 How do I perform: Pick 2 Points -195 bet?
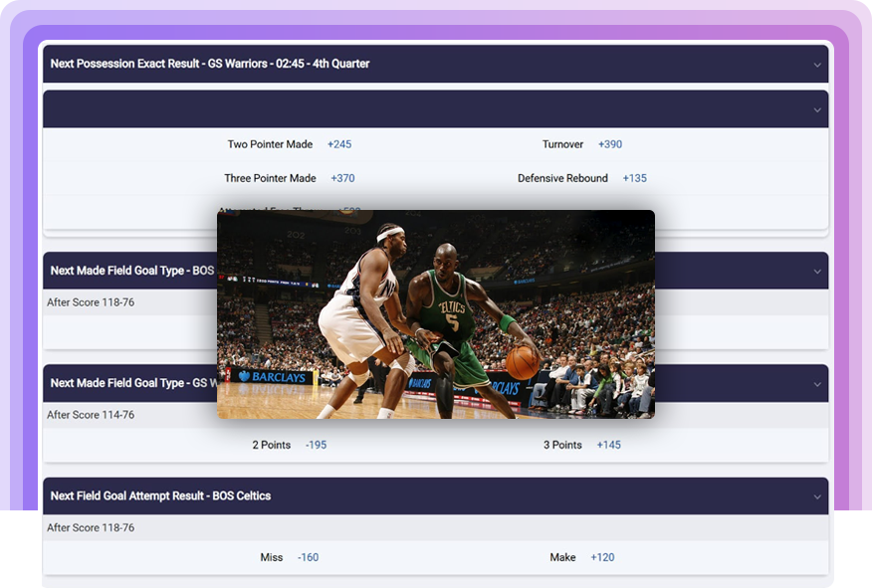pos(316,445)
